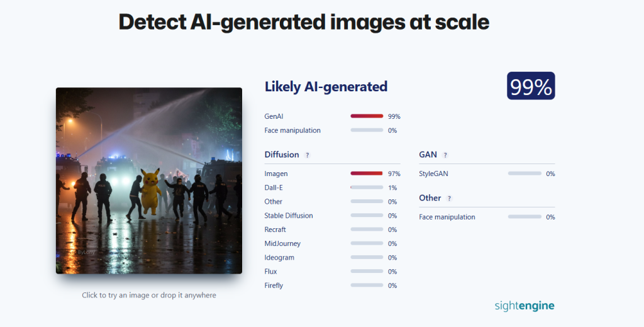This screenshot has height=327, width=644.
Task: Click the GenAI 99% progress bar
Action: (x=367, y=116)
